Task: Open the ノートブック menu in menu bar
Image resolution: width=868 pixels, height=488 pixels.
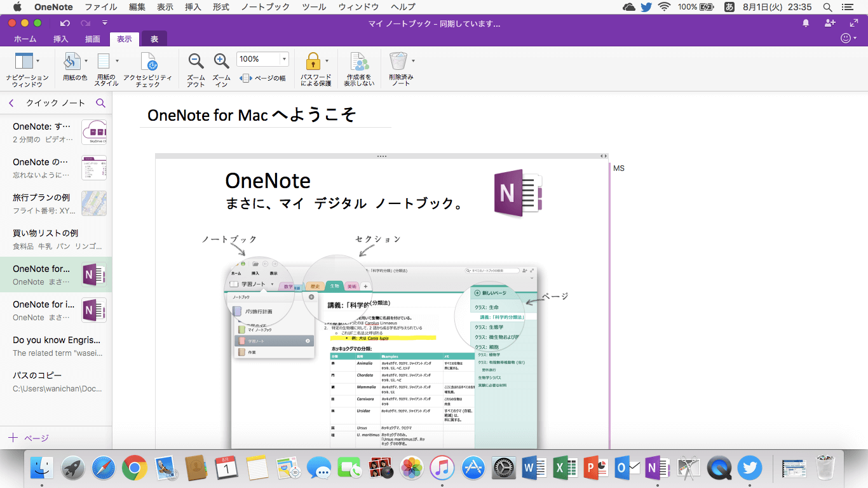Action: pos(265,7)
